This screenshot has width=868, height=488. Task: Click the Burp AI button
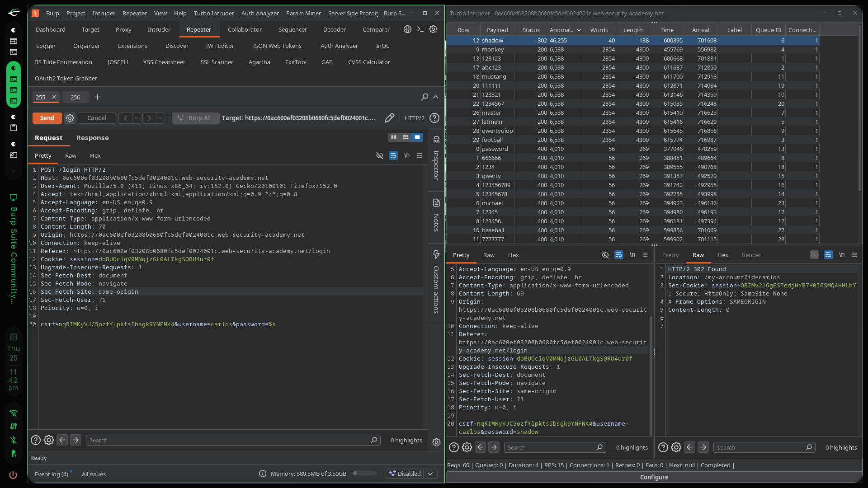point(196,118)
